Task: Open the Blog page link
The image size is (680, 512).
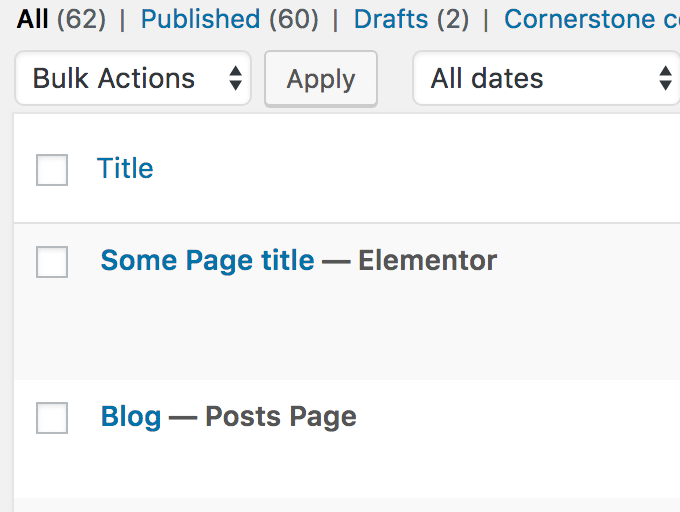Action: pyautogui.click(x=131, y=417)
